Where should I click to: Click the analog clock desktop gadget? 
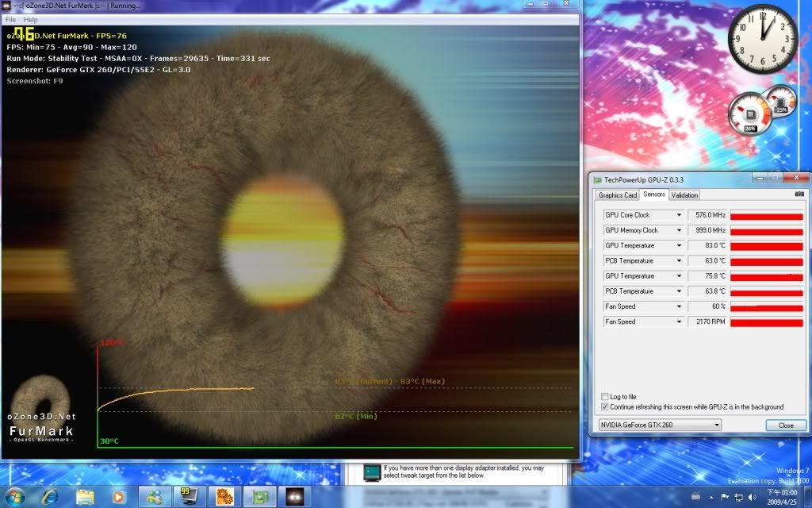coord(763,38)
